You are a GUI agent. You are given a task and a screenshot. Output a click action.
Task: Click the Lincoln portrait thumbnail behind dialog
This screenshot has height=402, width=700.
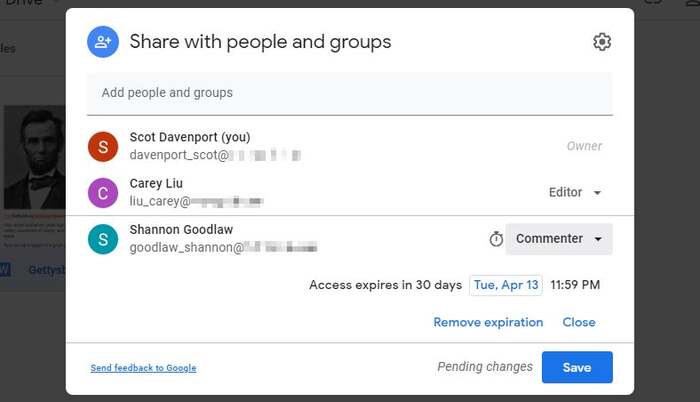[x=33, y=157]
